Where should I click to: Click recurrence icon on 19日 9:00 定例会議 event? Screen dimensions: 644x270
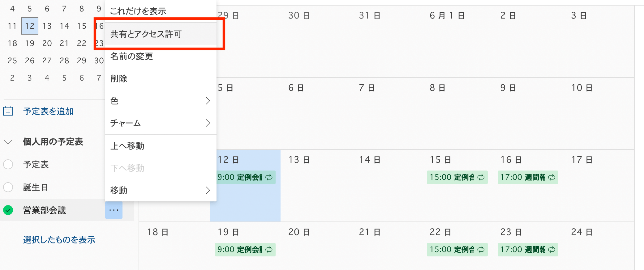(269, 250)
